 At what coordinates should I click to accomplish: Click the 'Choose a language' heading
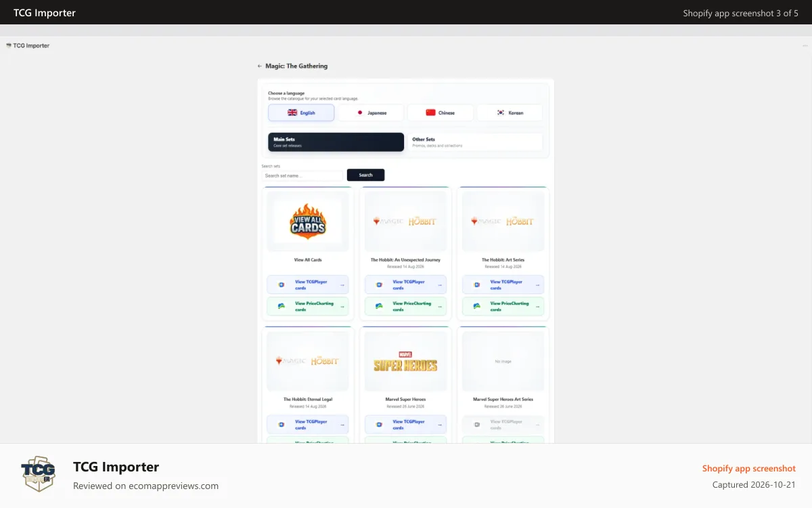(x=286, y=93)
